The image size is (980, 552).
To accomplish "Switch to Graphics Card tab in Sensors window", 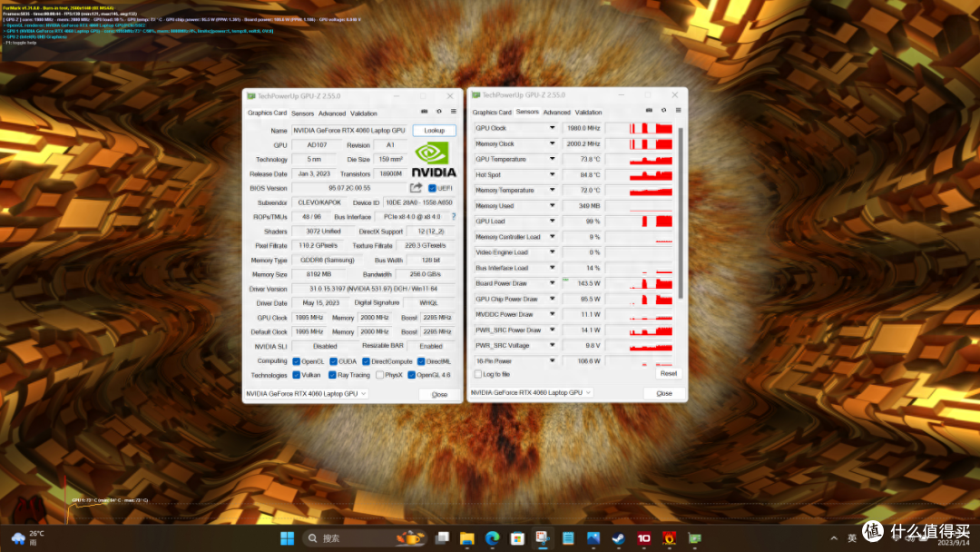I will (x=492, y=113).
